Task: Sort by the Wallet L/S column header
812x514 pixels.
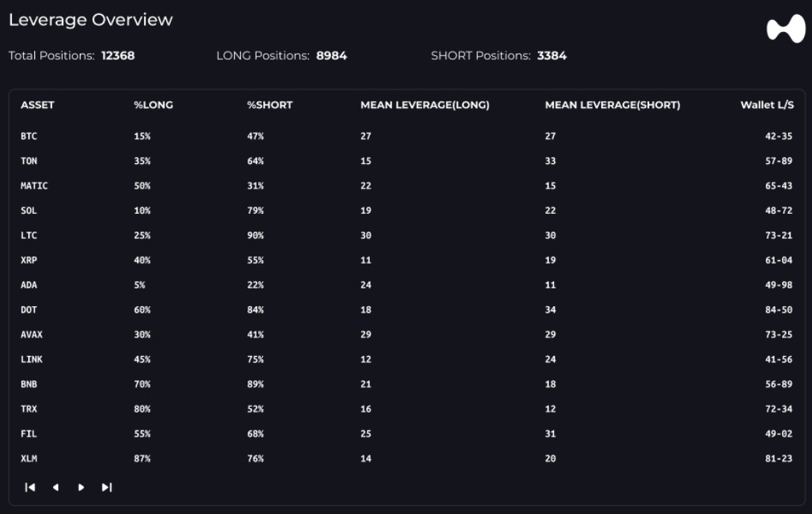Action: pyautogui.click(x=767, y=105)
